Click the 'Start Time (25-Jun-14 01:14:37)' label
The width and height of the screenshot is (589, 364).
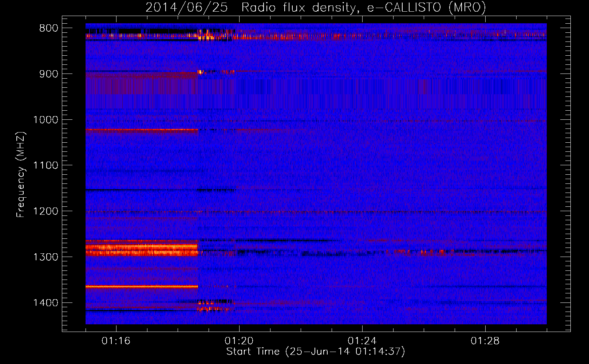pos(316,352)
